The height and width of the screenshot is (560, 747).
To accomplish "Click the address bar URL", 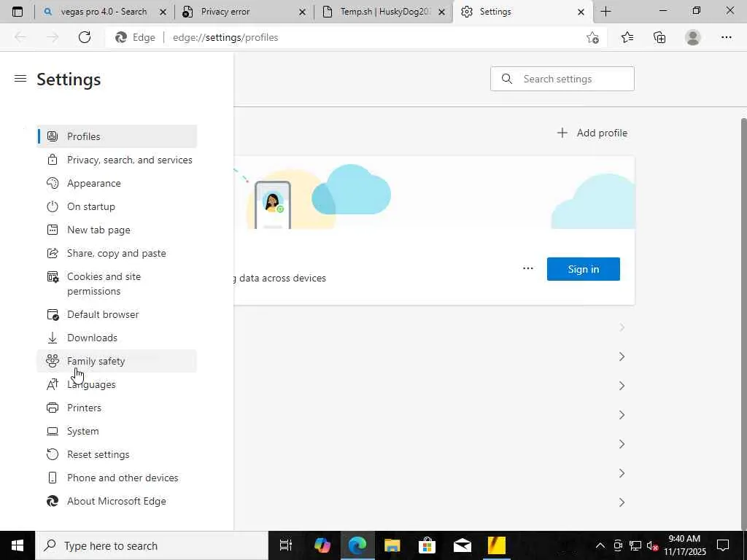I will (x=225, y=38).
